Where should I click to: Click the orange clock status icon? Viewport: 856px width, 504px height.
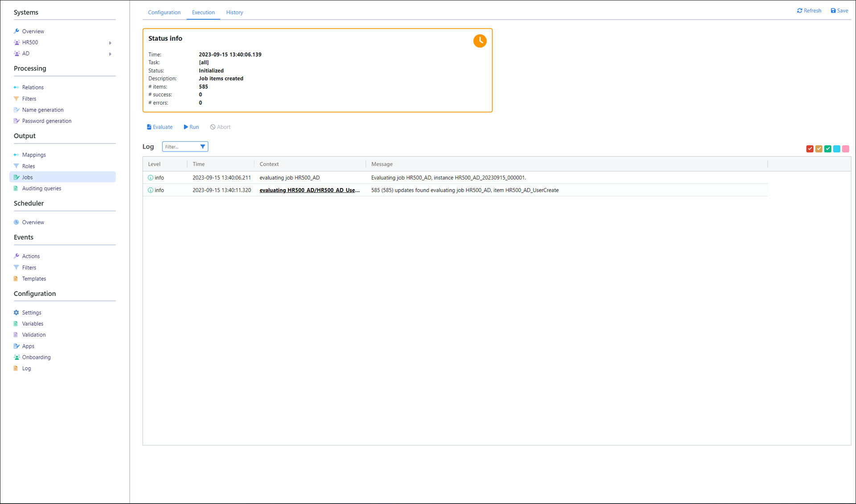[480, 41]
